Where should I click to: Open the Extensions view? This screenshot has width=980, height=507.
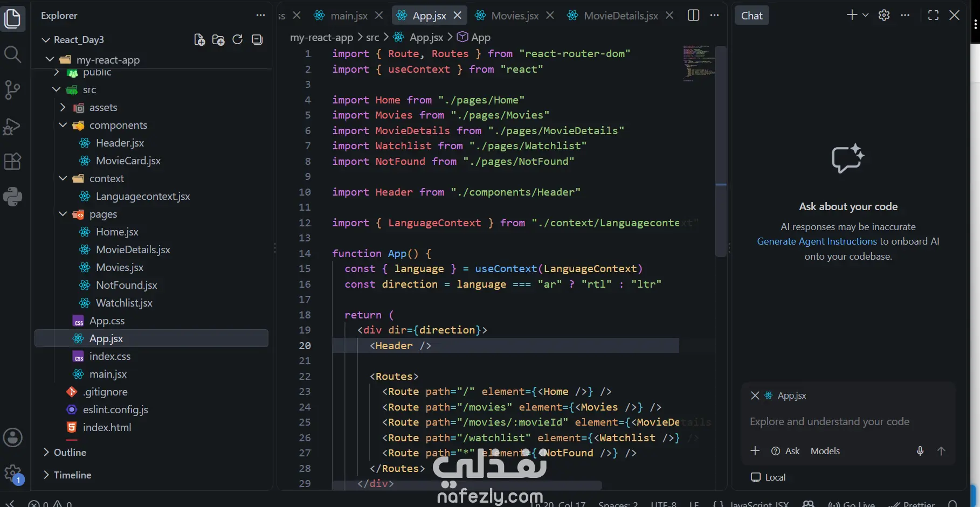pyautogui.click(x=12, y=161)
